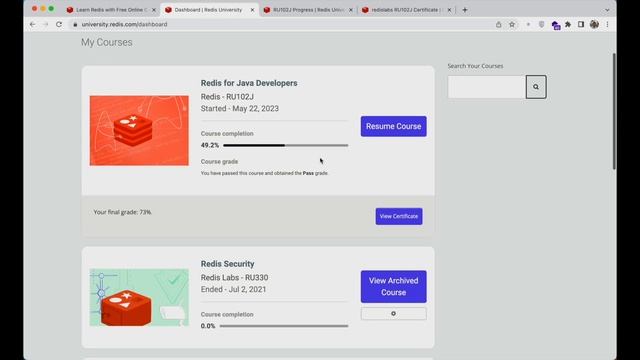Click the 'Redis Labs - RU330' course code text

point(234,278)
